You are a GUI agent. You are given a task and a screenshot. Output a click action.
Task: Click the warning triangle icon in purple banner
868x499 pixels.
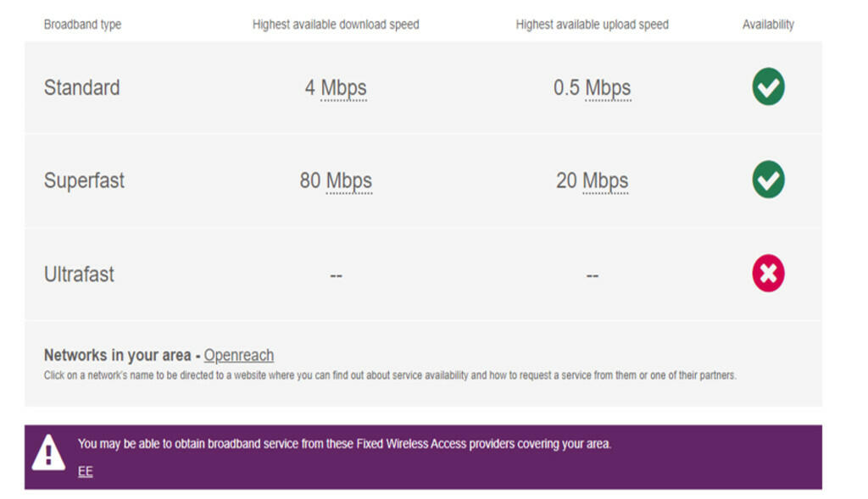tap(48, 452)
